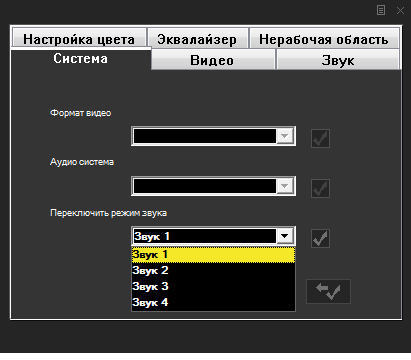411x360 pixels.
Task: Choose highlighted Звук 1 in dropdown list
Action: (x=213, y=255)
